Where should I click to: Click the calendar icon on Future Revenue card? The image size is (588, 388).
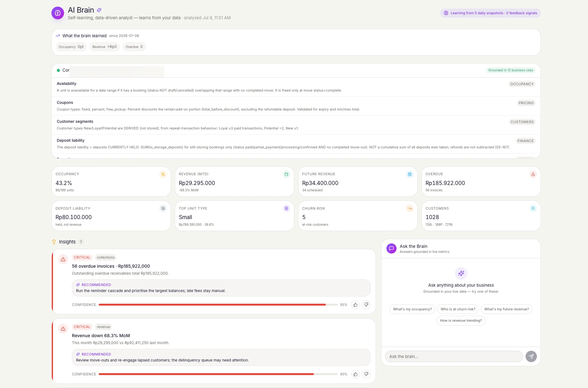(410, 174)
